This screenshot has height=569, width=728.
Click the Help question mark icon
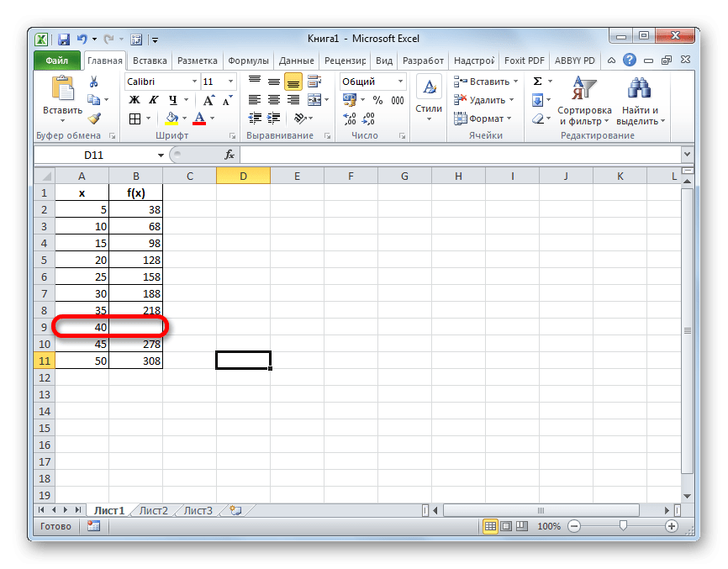click(x=630, y=60)
